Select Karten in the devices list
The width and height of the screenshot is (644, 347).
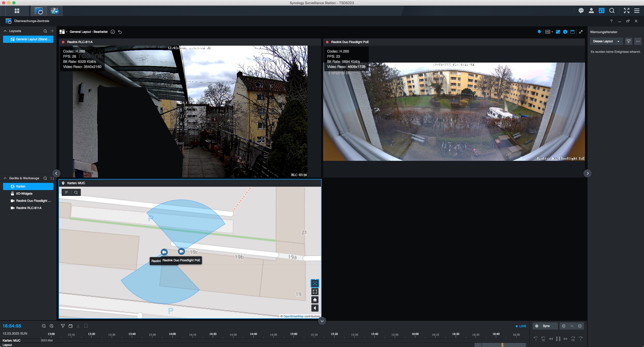click(21, 186)
